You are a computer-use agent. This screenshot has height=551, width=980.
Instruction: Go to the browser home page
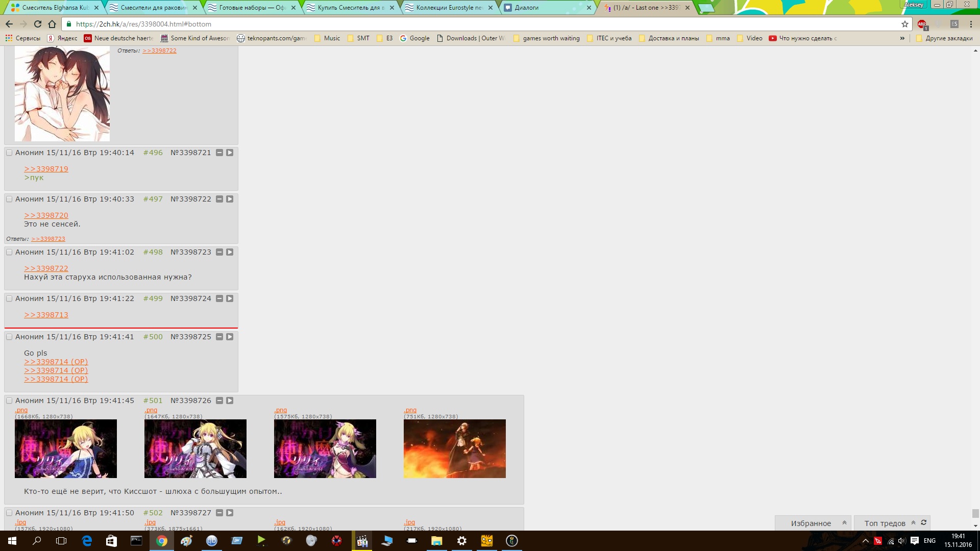[x=52, y=24]
